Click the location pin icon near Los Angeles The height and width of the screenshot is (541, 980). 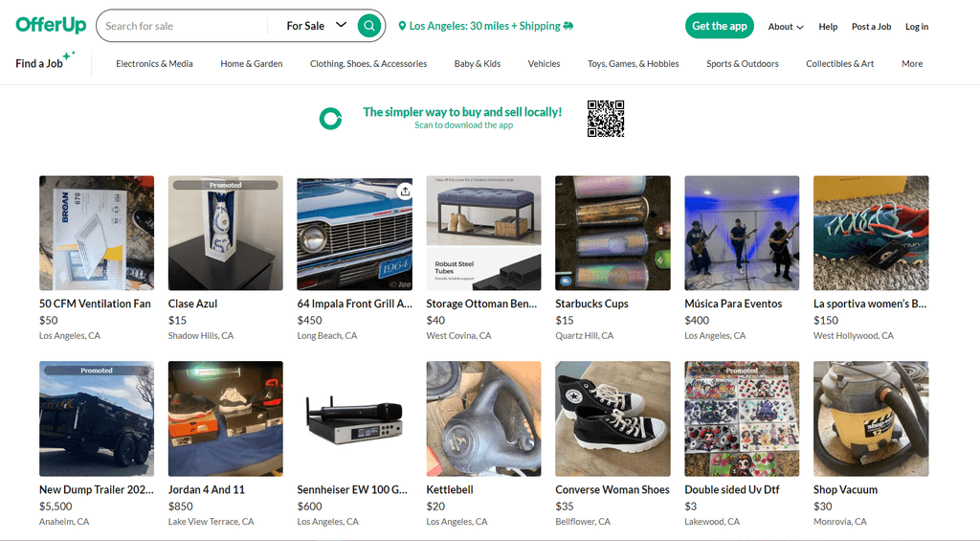coord(402,26)
